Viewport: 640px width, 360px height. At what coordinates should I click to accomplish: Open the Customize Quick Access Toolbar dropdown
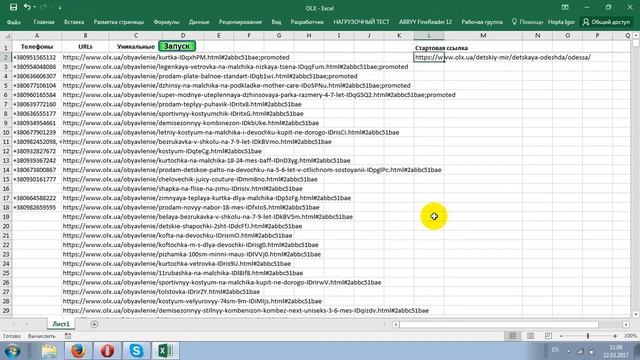pos(60,8)
